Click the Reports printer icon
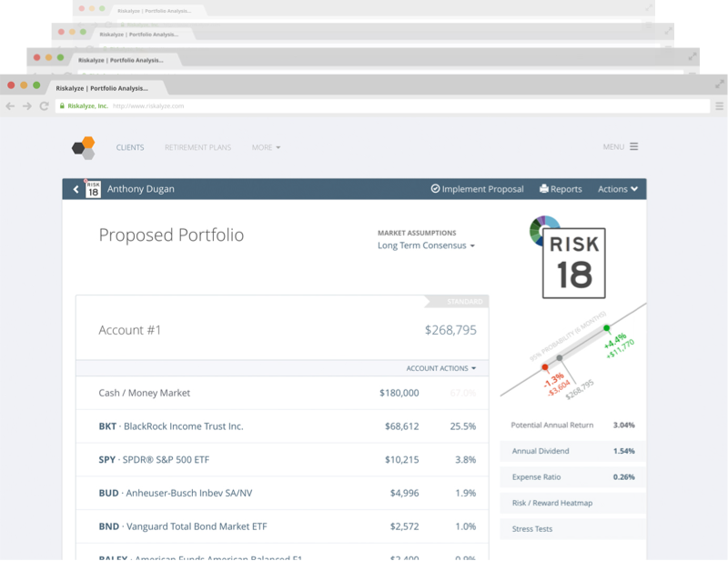 point(543,188)
